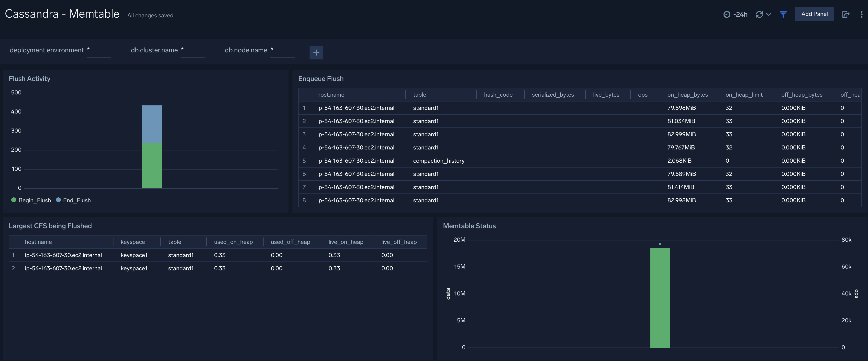The width and height of the screenshot is (868, 361).
Task: Click the plus icon to add filter
Action: 316,52
